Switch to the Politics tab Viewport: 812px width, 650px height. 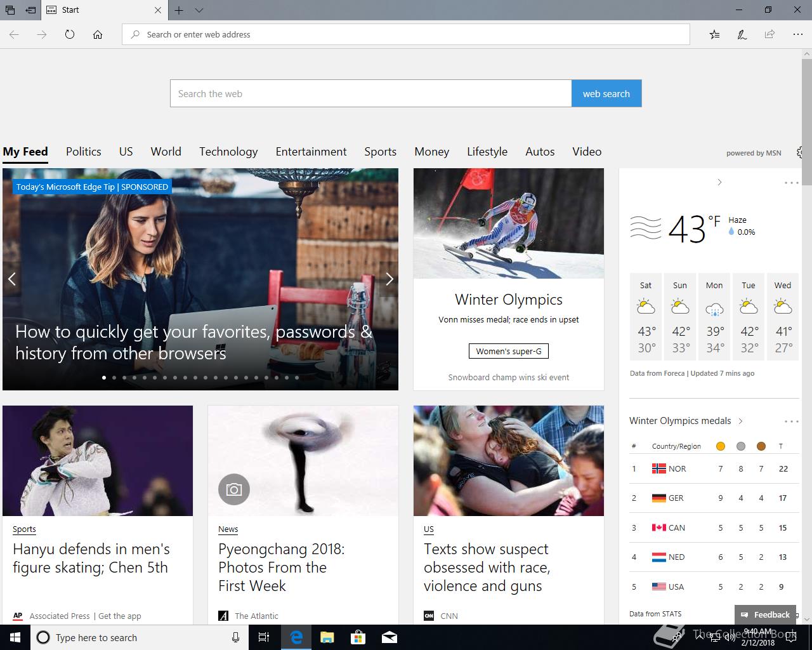84,151
